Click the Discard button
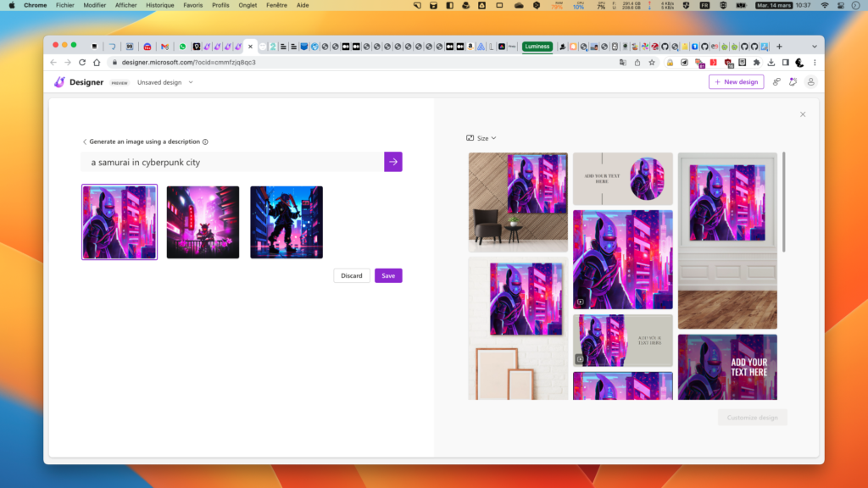 [x=352, y=275]
